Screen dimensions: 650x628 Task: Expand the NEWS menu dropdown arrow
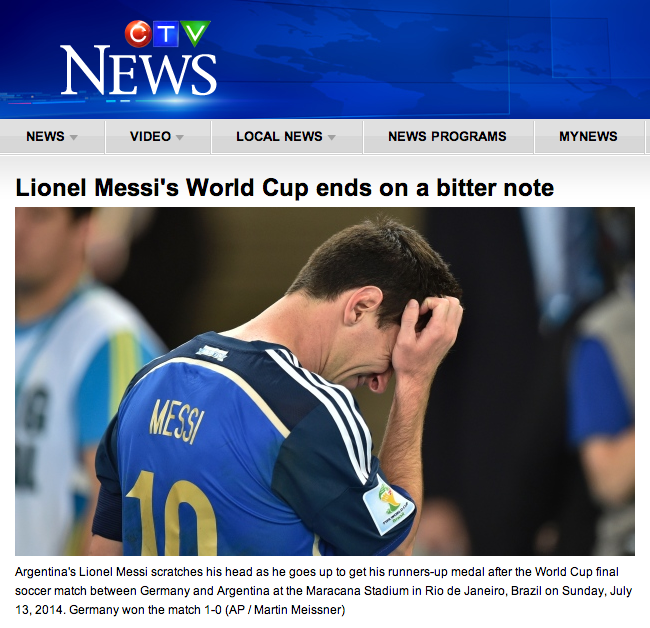coord(74,137)
